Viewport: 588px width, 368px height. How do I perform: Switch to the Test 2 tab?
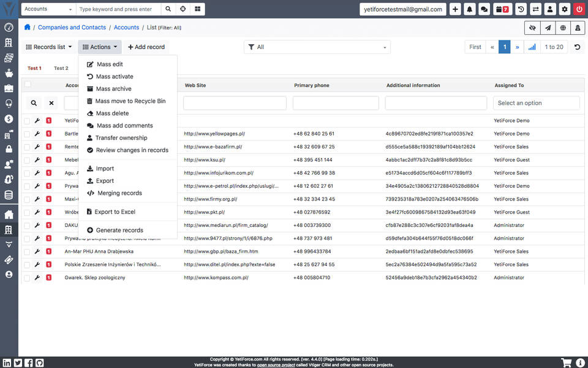(x=61, y=68)
